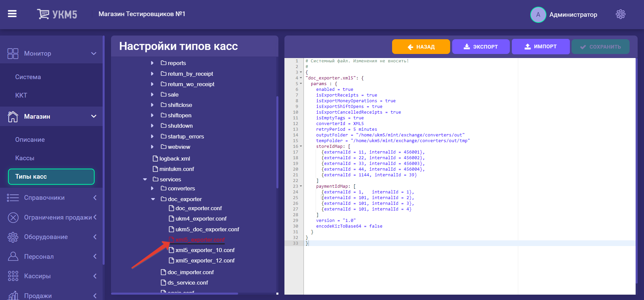This screenshot has width=644, height=300.
Task: Click the mintukm.conf file icon
Action: [155, 169]
